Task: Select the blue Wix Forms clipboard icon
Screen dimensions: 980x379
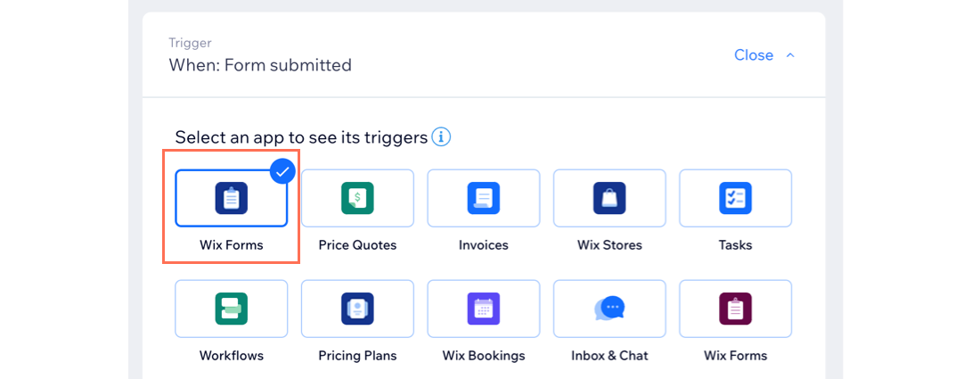Action: click(x=232, y=198)
